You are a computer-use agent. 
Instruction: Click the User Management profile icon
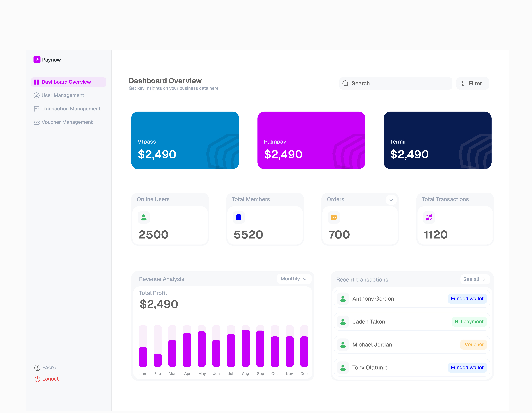[x=37, y=95]
